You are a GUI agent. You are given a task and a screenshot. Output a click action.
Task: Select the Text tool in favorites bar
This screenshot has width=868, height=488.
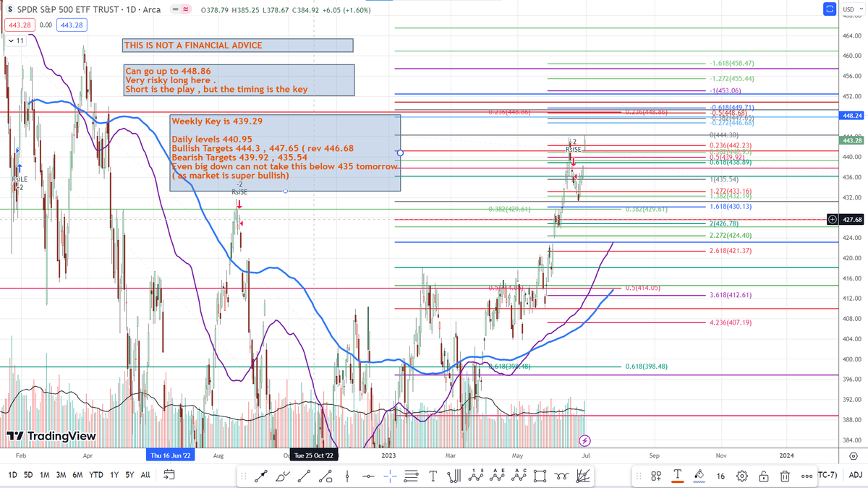433,476
